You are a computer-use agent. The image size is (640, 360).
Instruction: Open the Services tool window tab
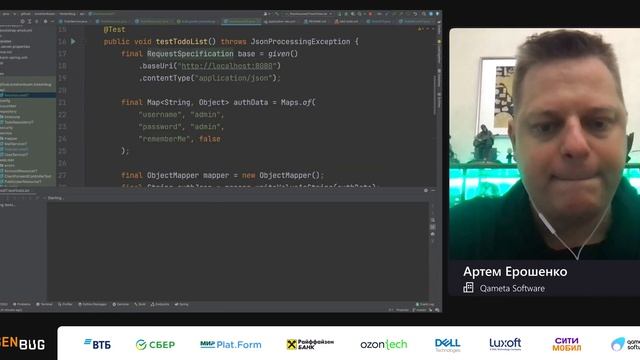[x=121, y=304]
